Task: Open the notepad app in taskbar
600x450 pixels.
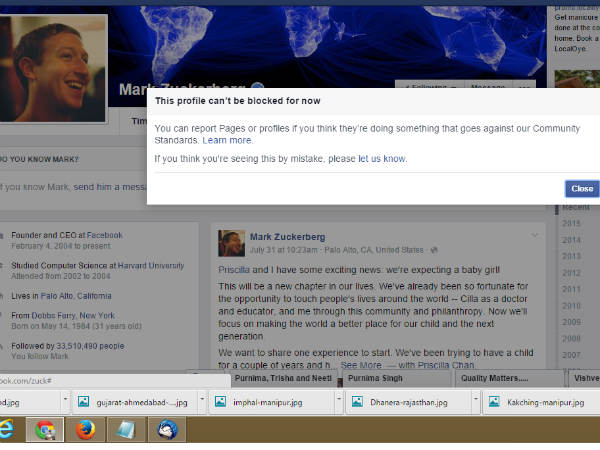Action: [x=126, y=429]
